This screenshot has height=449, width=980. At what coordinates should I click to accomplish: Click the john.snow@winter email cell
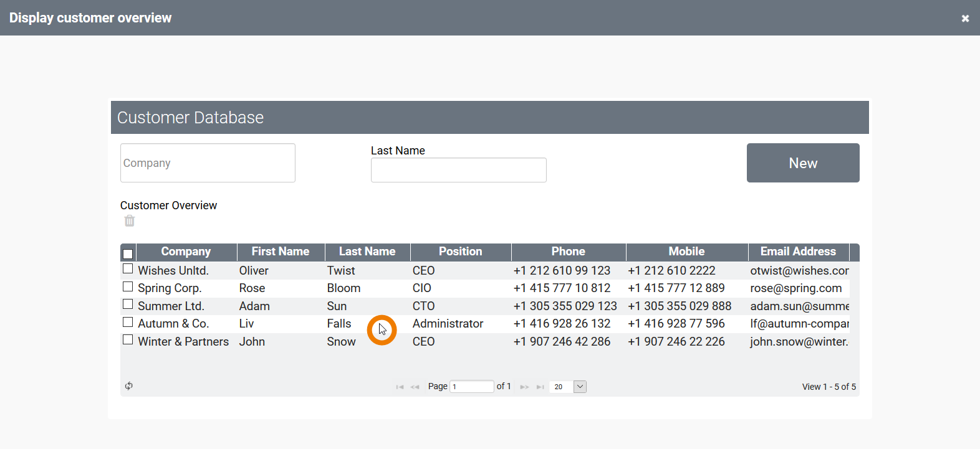(799, 342)
